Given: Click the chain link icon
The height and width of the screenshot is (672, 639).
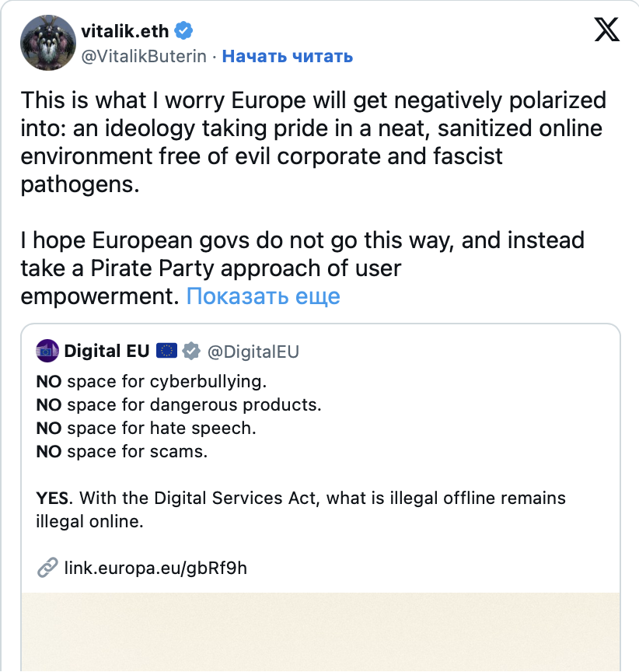Looking at the screenshot, I should (47, 567).
